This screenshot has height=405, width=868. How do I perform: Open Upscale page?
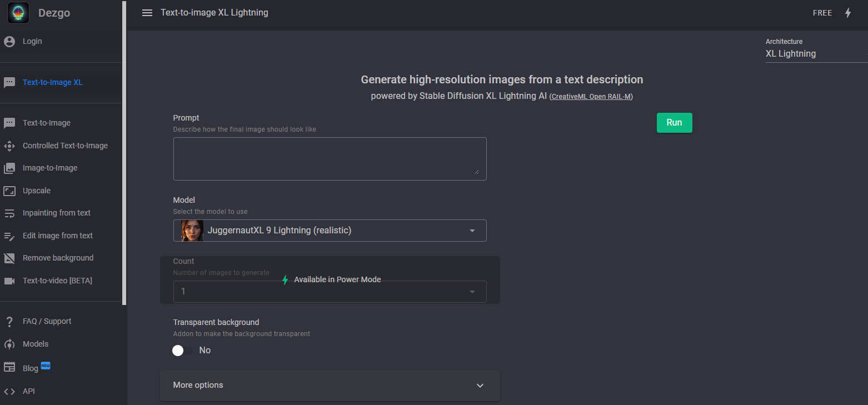click(37, 191)
